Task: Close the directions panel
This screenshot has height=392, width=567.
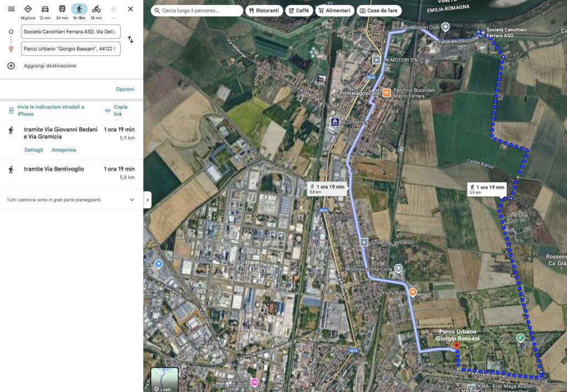Action: point(130,9)
